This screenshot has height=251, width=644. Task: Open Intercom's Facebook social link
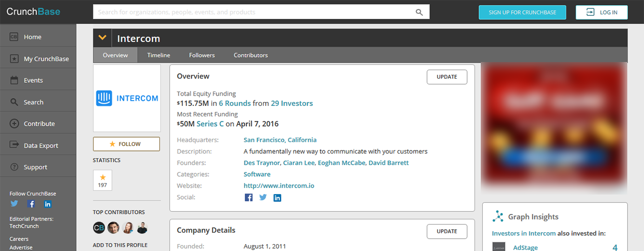[249, 198]
